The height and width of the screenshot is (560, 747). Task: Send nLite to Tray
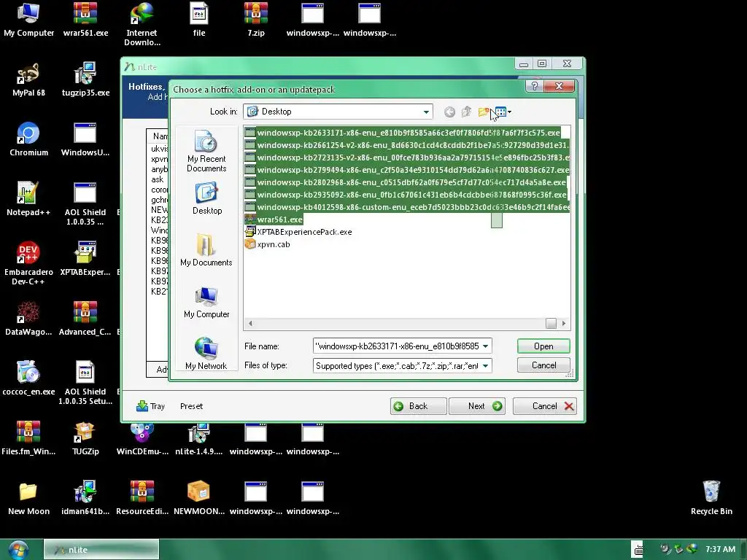(x=150, y=406)
